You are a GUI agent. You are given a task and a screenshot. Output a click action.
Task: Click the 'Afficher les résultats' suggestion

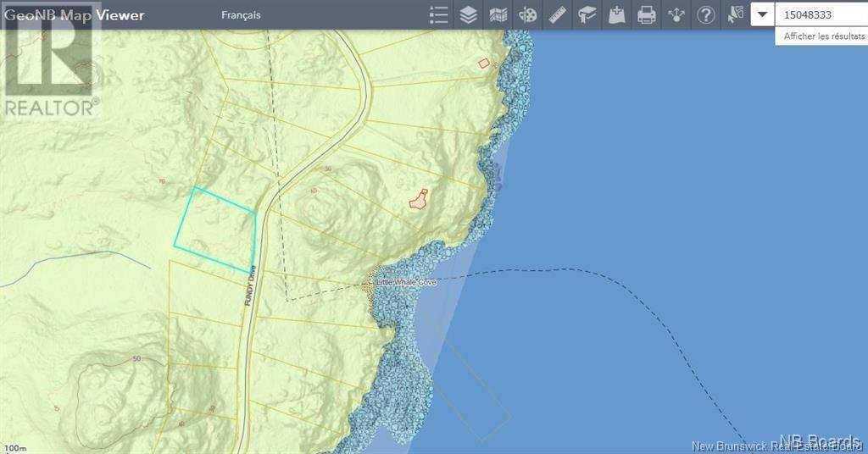823,36
